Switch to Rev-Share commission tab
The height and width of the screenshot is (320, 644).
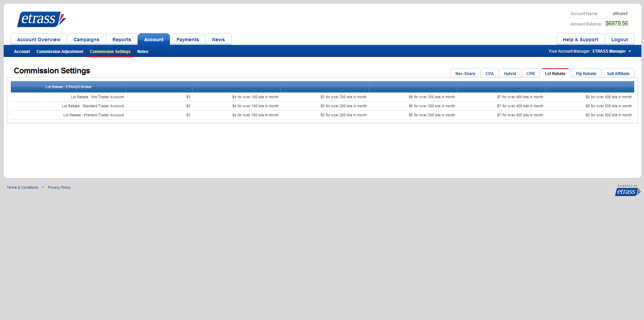[465, 74]
